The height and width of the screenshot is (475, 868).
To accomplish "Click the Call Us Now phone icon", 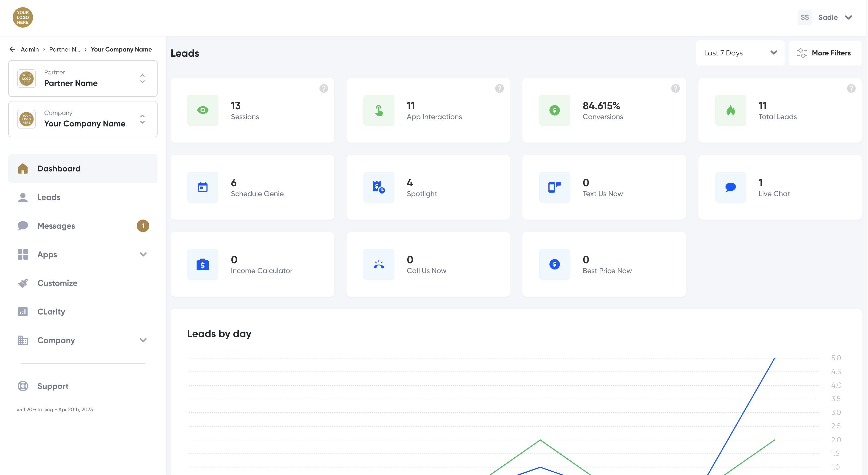I will coord(378,264).
